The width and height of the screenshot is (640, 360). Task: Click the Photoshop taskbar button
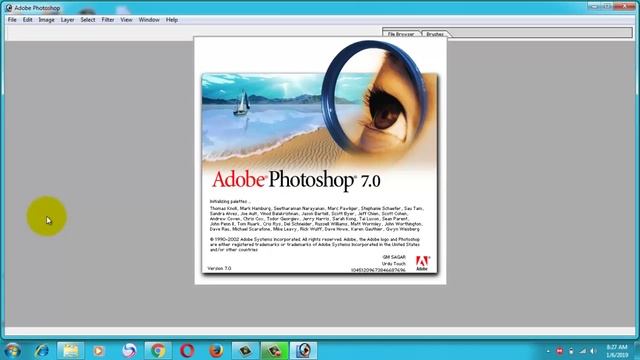click(x=303, y=350)
